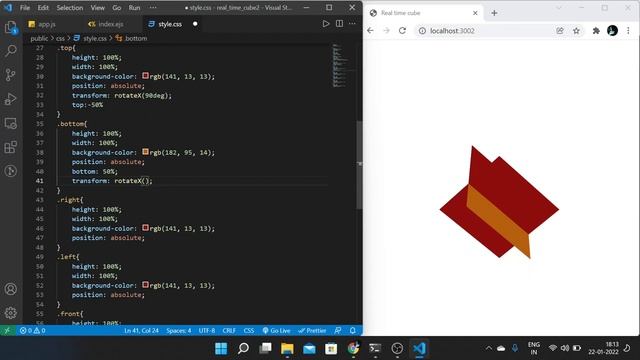Screen dimensions: 640x360
Task: Open the Run menu
Action: 134,8
